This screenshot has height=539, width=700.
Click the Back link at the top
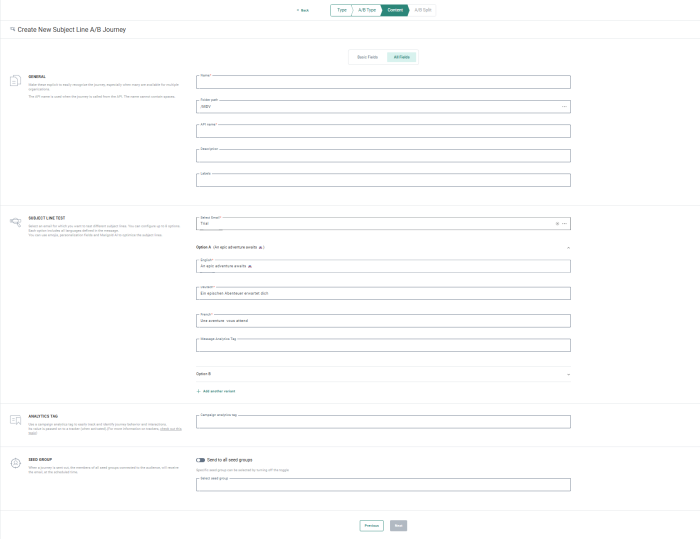coord(303,10)
